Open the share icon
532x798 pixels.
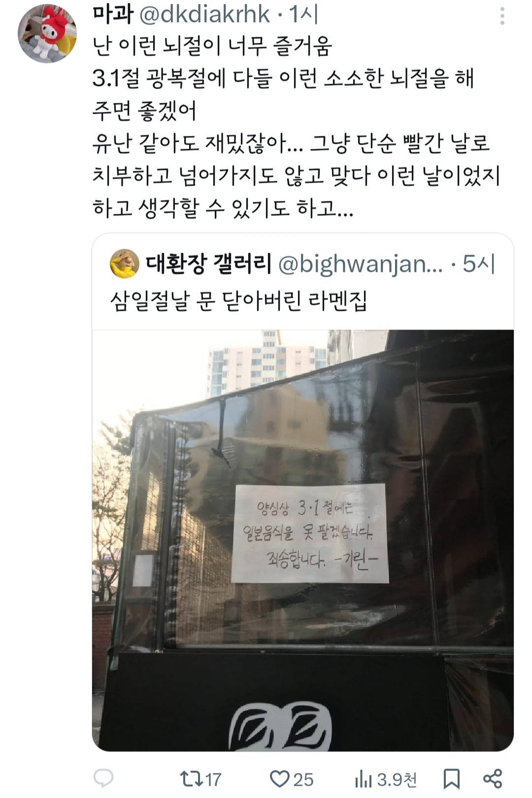click(x=492, y=778)
